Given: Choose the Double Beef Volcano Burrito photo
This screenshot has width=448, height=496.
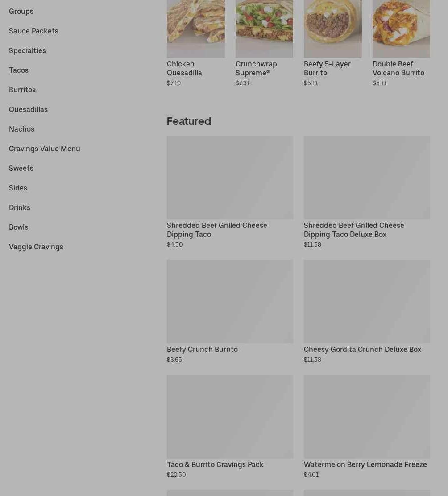Looking at the screenshot, I should coord(401,29).
